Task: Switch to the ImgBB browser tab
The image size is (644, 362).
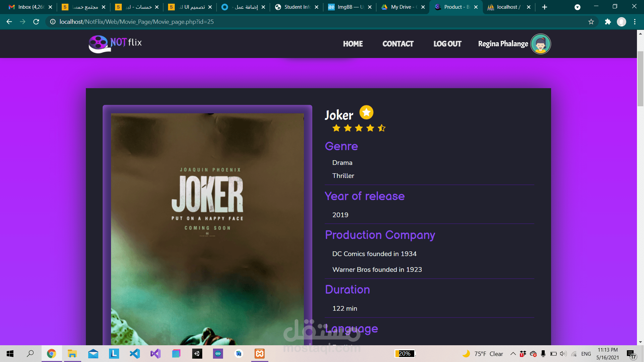Action: (x=347, y=7)
